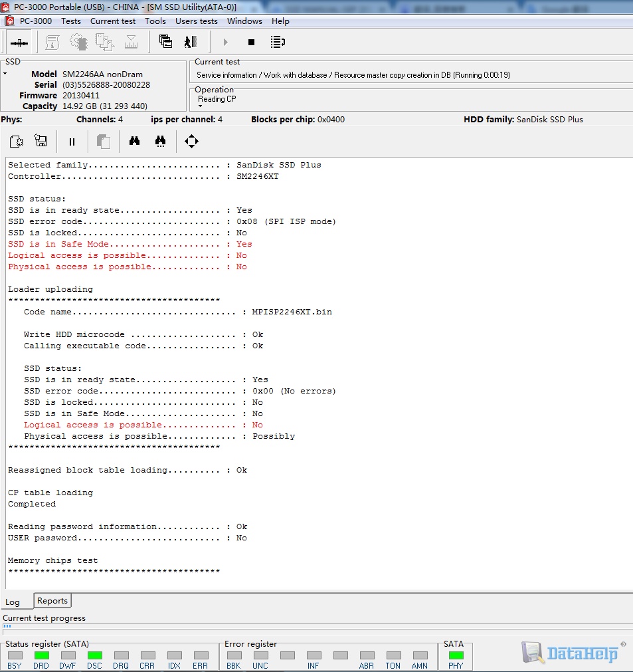The image size is (633, 672).
Task: Clear the log with new-document icon
Action: click(17, 141)
